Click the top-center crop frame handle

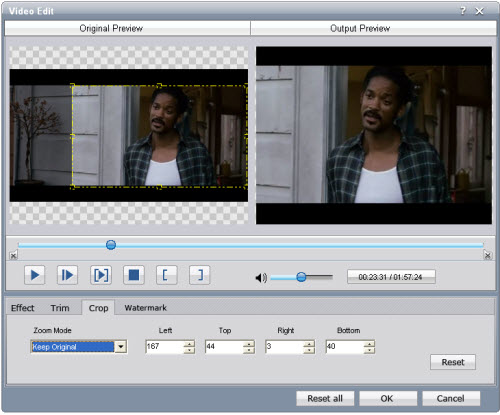point(159,86)
